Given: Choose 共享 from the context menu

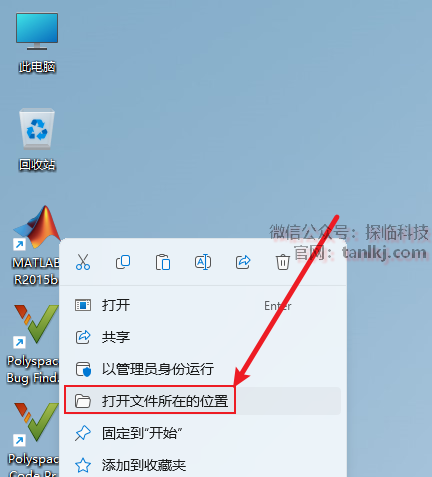Looking at the screenshot, I should point(203,337).
